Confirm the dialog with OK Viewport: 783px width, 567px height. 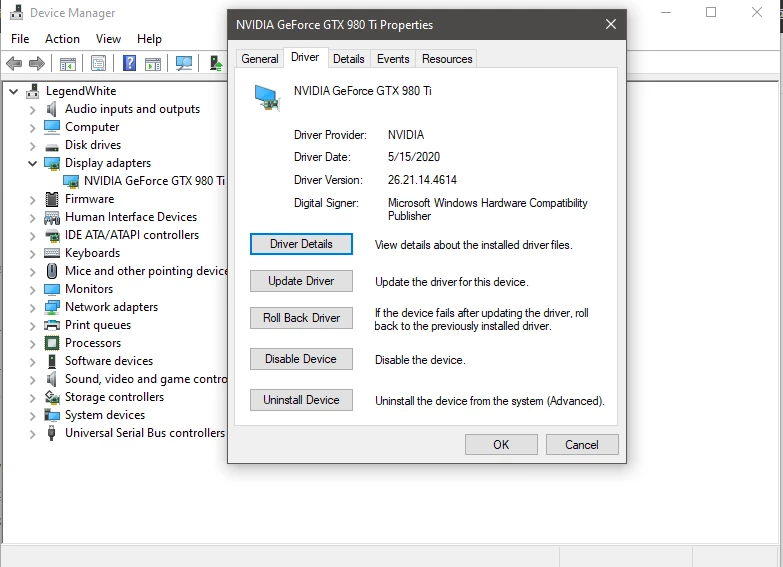[501, 445]
